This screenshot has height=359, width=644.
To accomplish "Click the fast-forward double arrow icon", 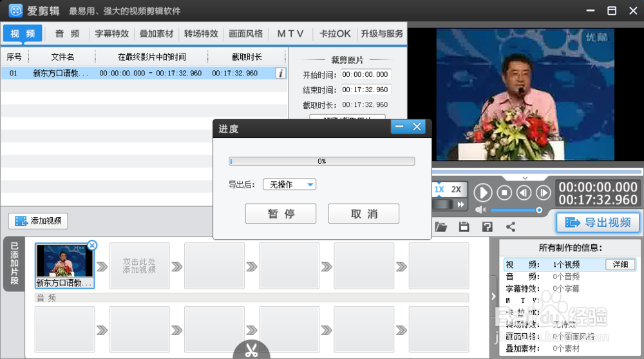I will tap(461, 204).
